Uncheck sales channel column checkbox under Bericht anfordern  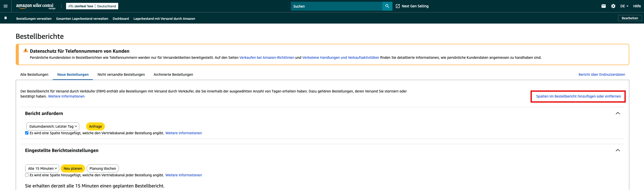pos(27,133)
